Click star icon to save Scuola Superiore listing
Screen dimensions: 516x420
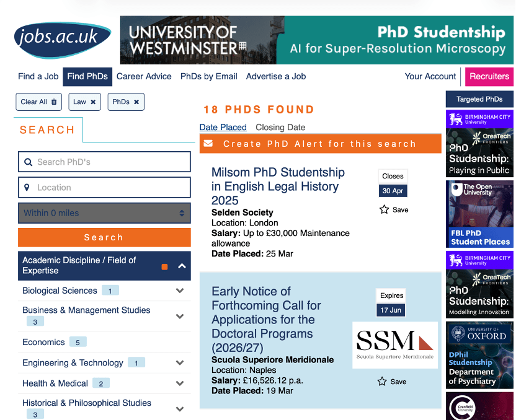382,382
